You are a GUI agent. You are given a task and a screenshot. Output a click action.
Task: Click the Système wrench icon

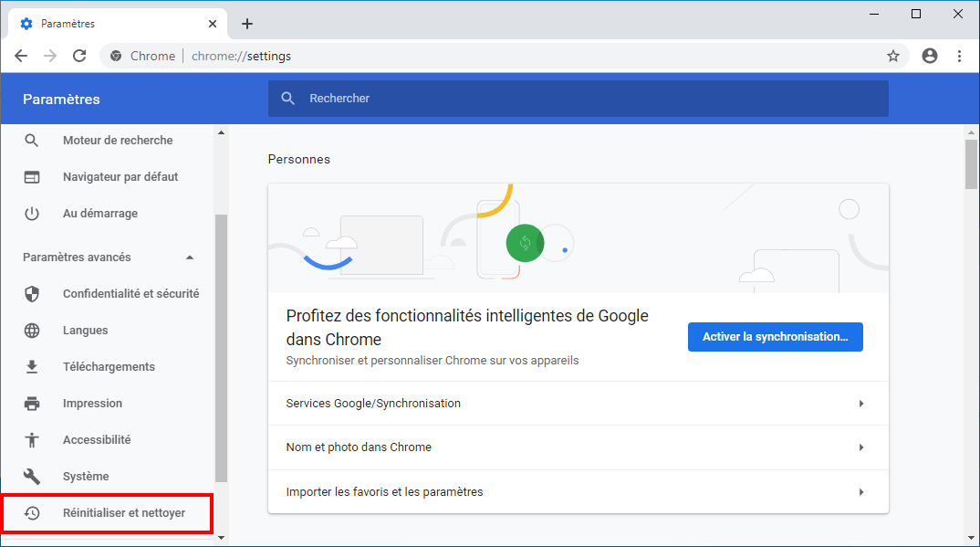(32, 477)
